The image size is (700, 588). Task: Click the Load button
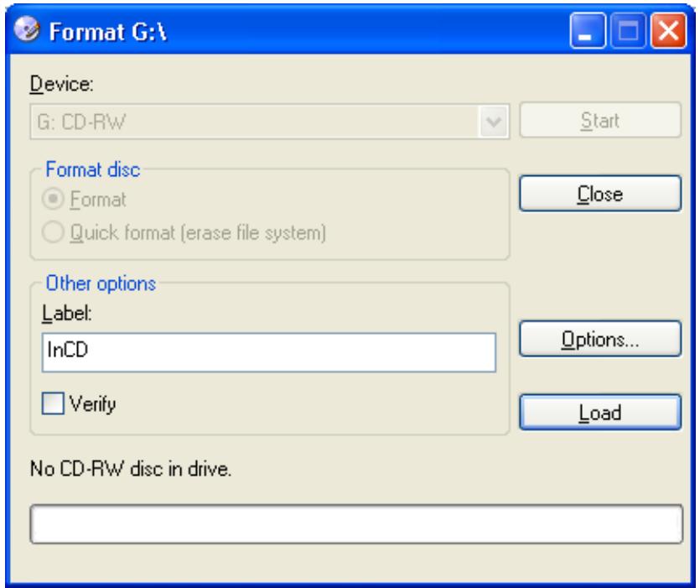coord(600,413)
